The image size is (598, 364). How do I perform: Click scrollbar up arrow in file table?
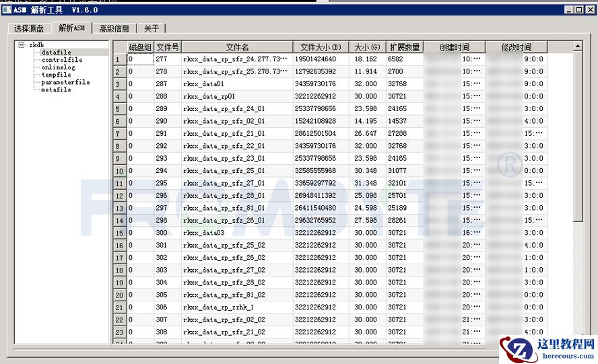577,46
